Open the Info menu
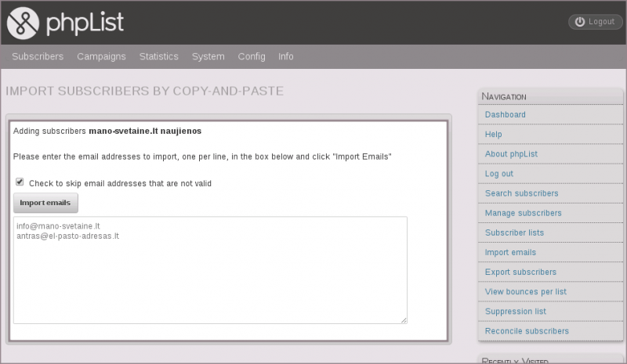 [x=286, y=56]
